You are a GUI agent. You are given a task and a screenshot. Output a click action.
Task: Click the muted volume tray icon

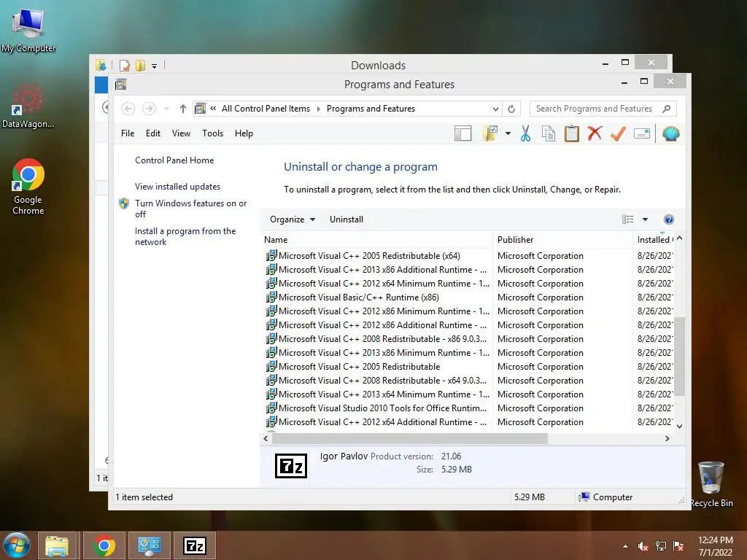(643, 546)
